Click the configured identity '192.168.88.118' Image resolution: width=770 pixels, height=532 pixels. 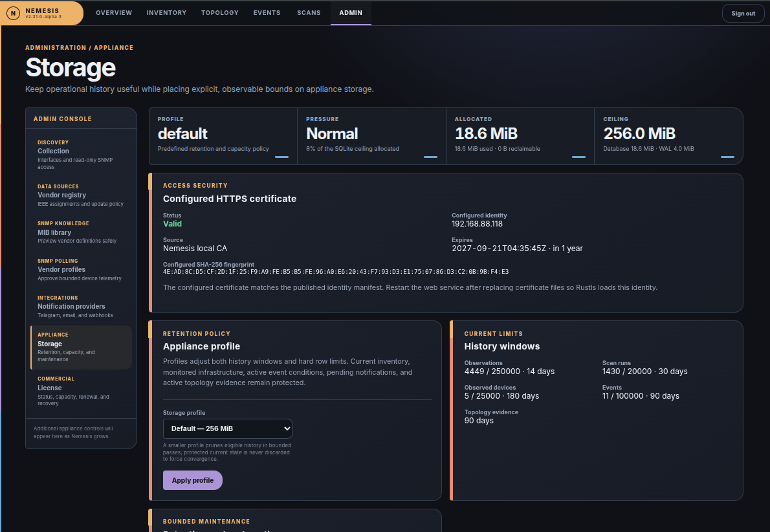click(478, 223)
